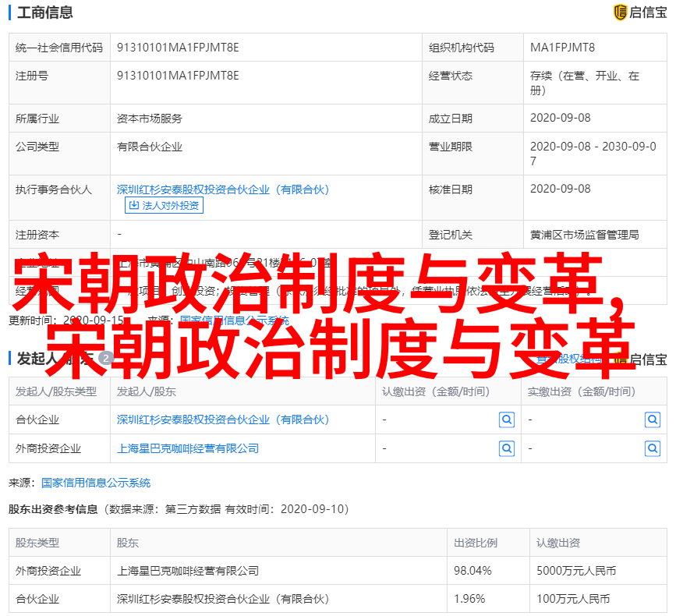This screenshot has height=616, width=676.
Task: Open 深圳红杉安泰 link in 发起人/股东 table
Action: (x=223, y=420)
